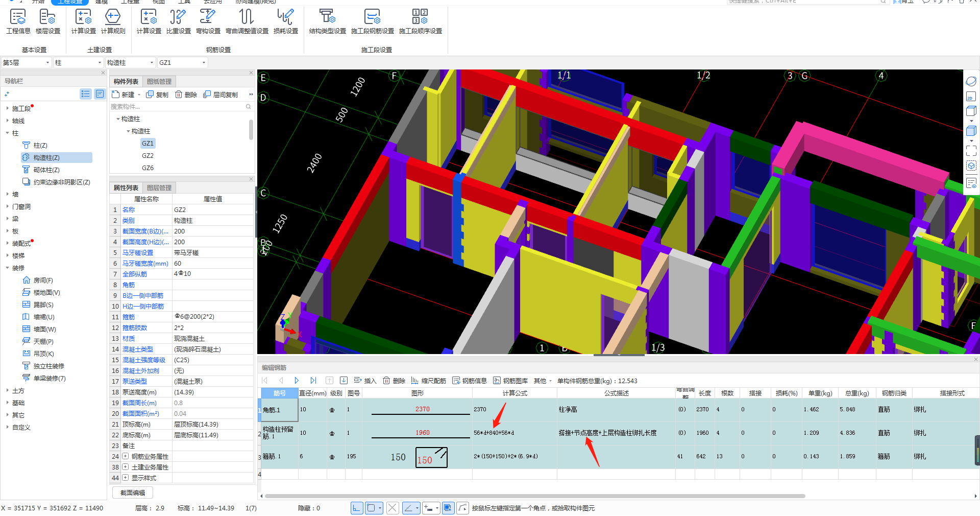Switch navigation bar to panel view icon
Image resolution: width=980 pixels, height=516 pixels.
pyautogui.click(x=100, y=94)
